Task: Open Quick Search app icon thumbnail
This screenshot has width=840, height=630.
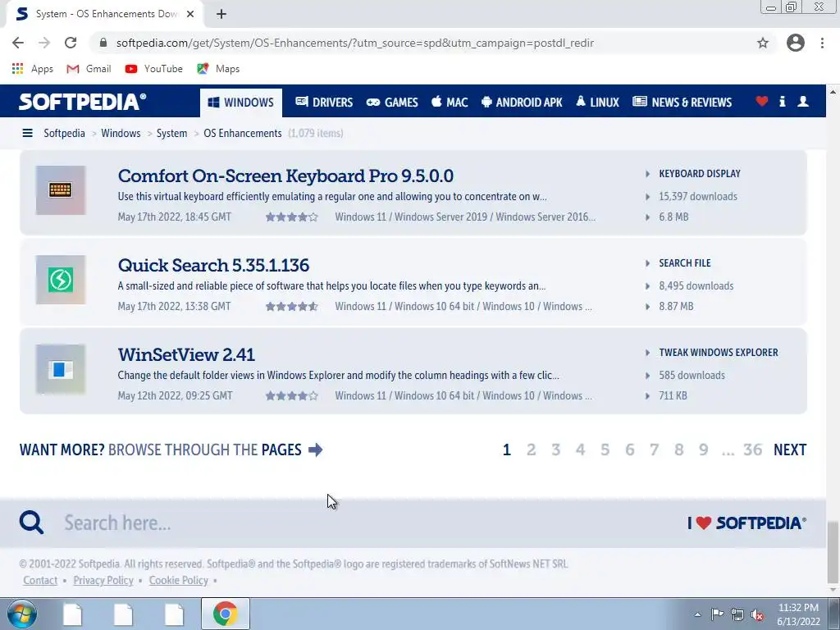Action: point(61,280)
